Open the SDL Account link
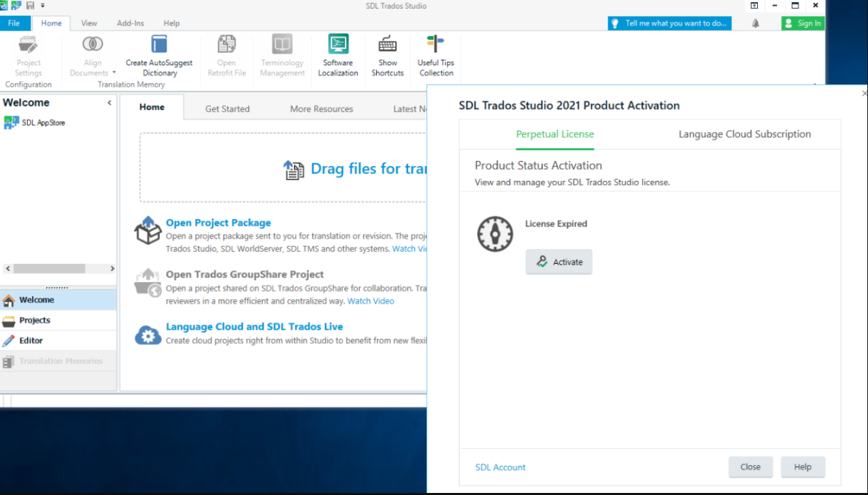The width and height of the screenshot is (868, 495). [500, 467]
